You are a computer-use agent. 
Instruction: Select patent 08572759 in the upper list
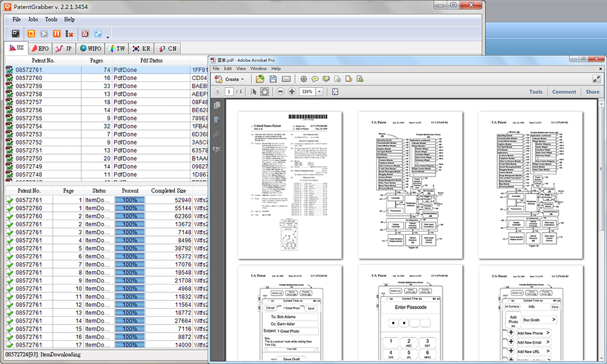106,86
